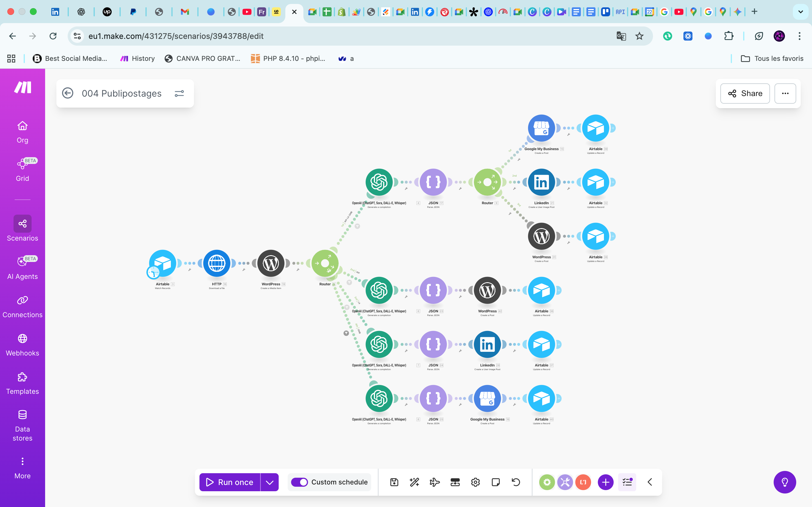
Task: Click the orange text parser brackets icon
Action: (583, 482)
